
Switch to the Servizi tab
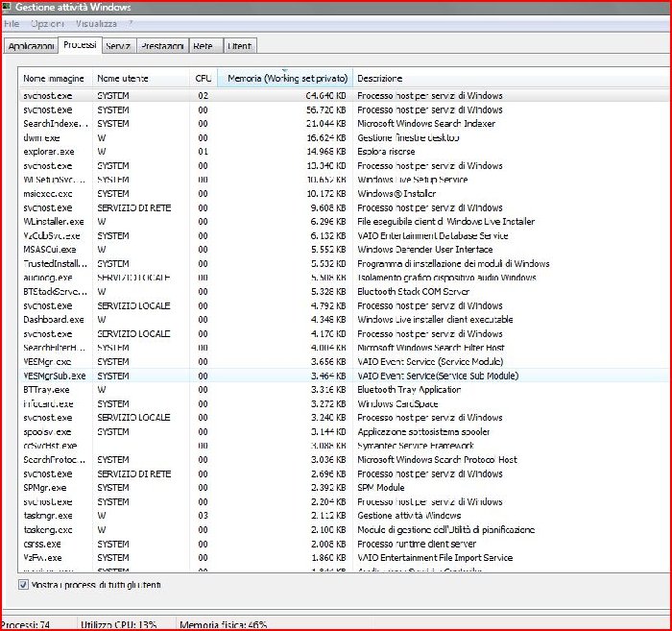[118, 46]
